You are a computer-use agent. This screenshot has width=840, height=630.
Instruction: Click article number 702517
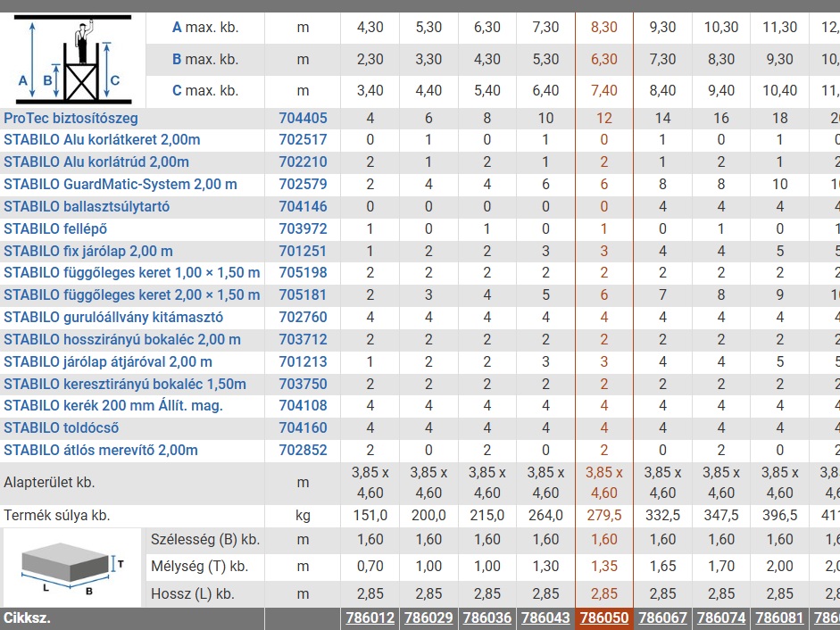point(303,140)
